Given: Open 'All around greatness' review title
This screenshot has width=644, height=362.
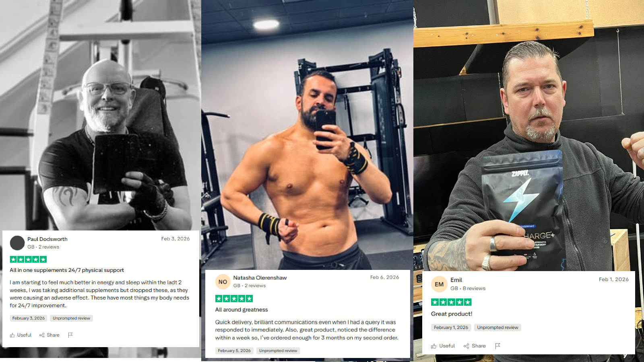Looking at the screenshot, I should (242, 310).
